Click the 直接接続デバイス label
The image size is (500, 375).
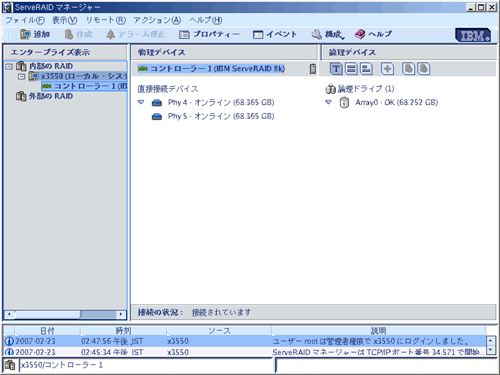168,89
